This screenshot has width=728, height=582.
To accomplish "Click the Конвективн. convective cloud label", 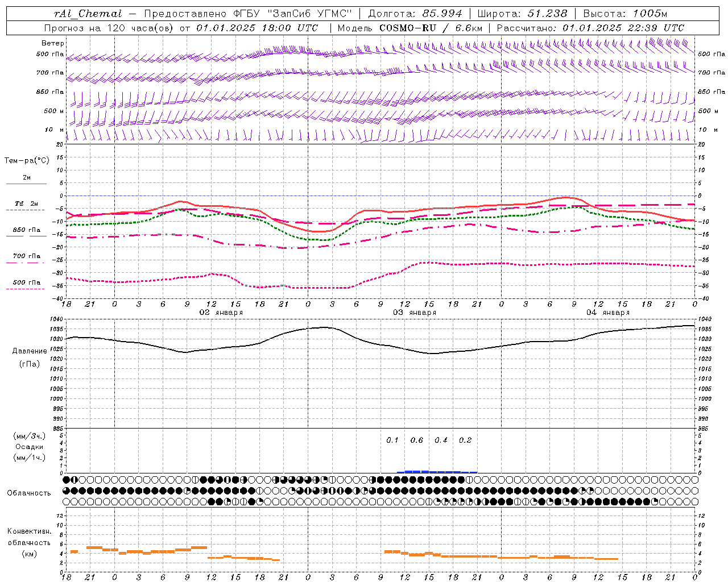I will 29,531.
